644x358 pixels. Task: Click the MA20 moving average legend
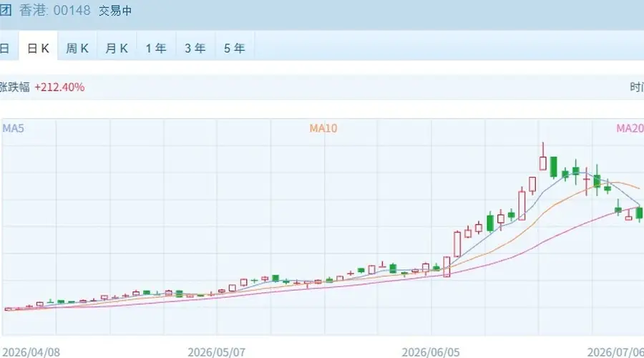pyautogui.click(x=630, y=128)
